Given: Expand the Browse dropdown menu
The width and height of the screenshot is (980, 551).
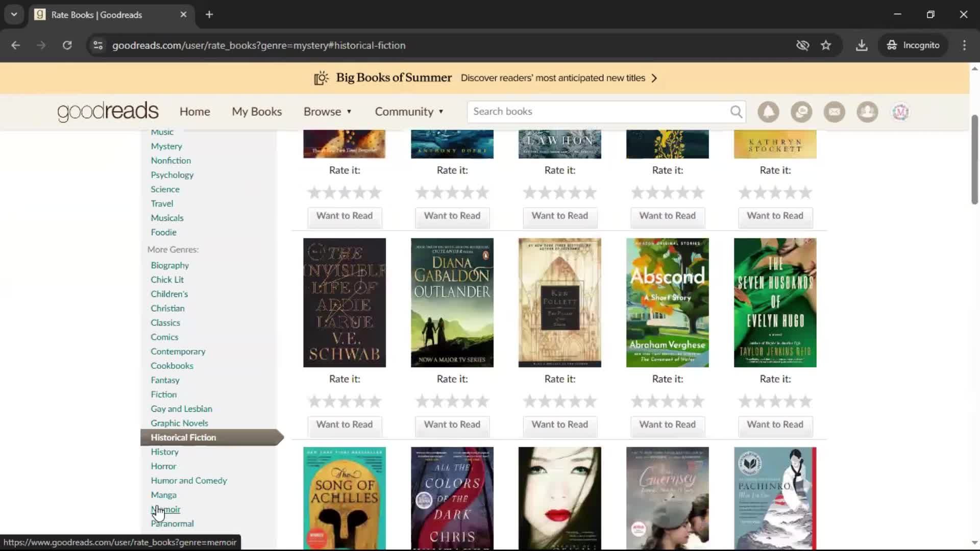Looking at the screenshot, I should click(x=327, y=112).
